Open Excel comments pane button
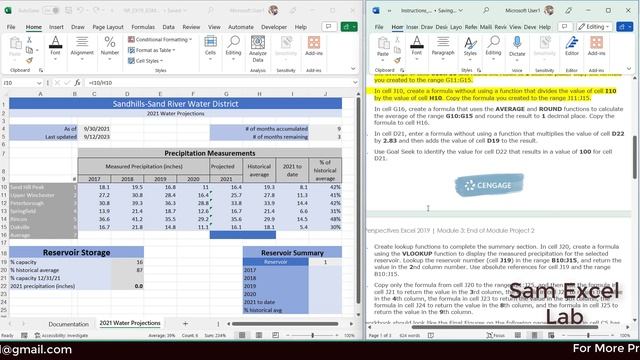This screenshot has width=640, height=360. pyautogui.click(x=329, y=27)
